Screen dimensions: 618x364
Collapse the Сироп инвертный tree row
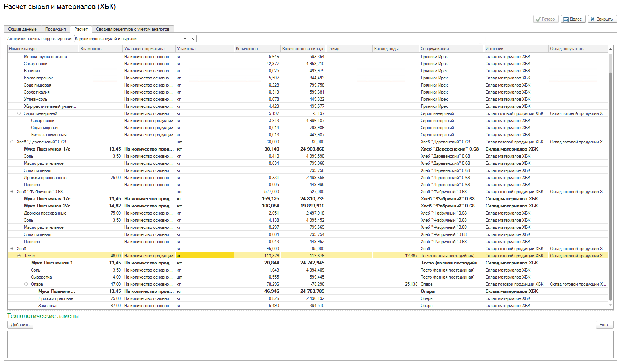[x=19, y=113]
